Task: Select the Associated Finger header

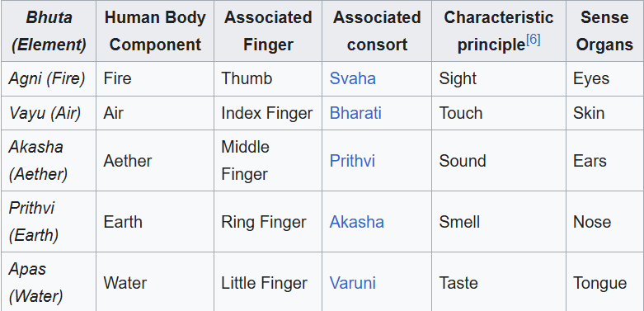Action: pos(268,31)
